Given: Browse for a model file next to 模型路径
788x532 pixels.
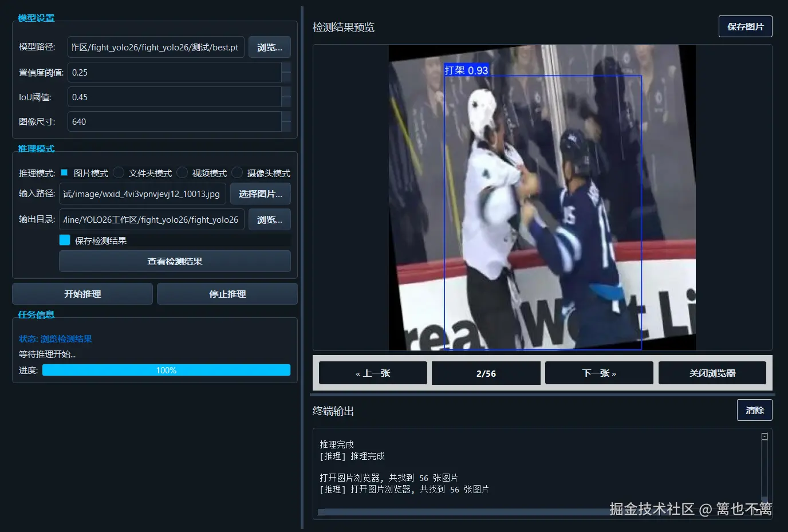Looking at the screenshot, I should (269, 47).
